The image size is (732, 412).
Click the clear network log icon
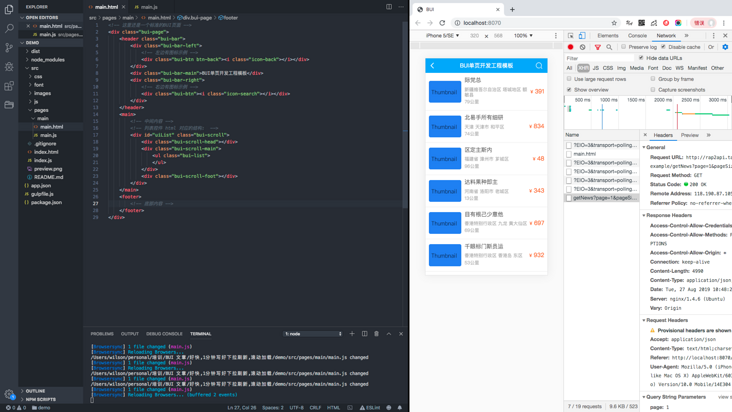[583, 47]
